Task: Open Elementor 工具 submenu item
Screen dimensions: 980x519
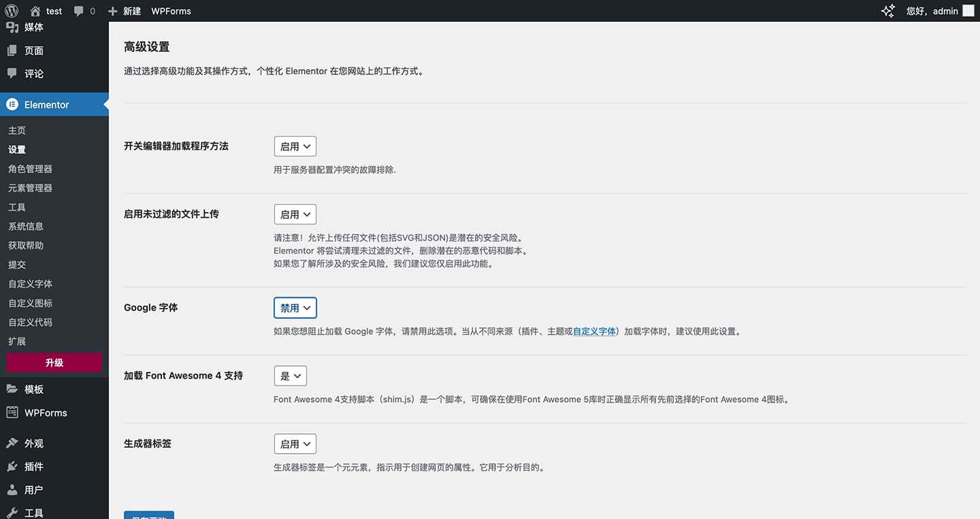Action: (x=17, y=207)
